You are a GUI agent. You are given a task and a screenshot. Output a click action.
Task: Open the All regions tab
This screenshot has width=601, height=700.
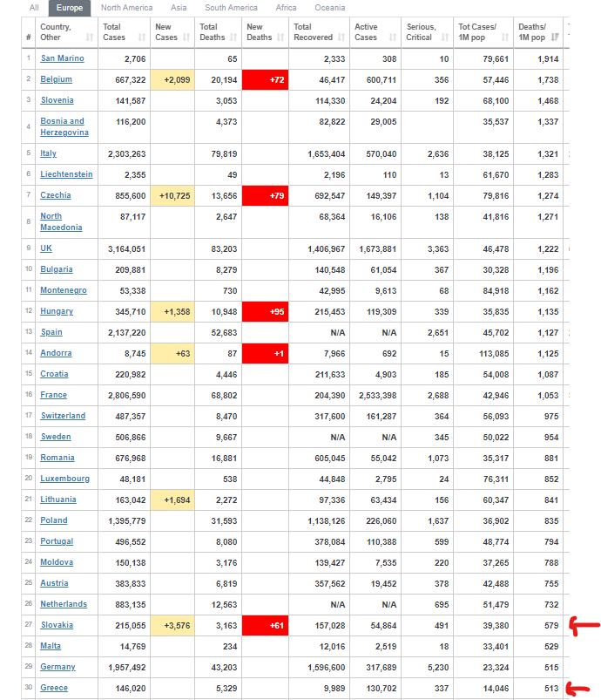click(x=34, y=8)
